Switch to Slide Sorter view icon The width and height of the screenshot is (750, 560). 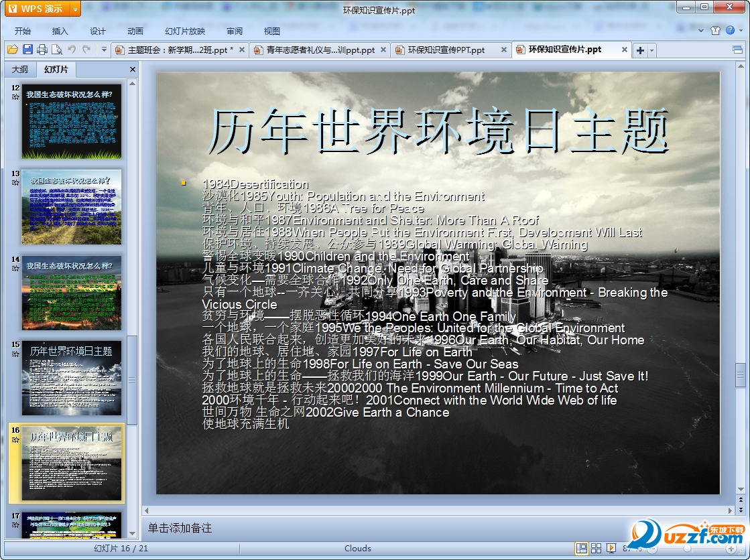(596, 548)
